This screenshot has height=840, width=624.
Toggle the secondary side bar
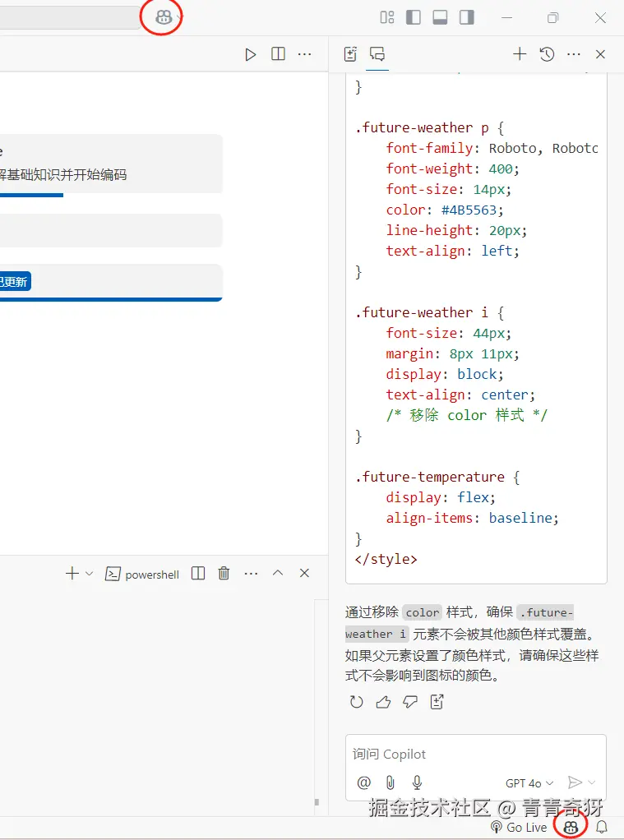(x=467, y=18)
